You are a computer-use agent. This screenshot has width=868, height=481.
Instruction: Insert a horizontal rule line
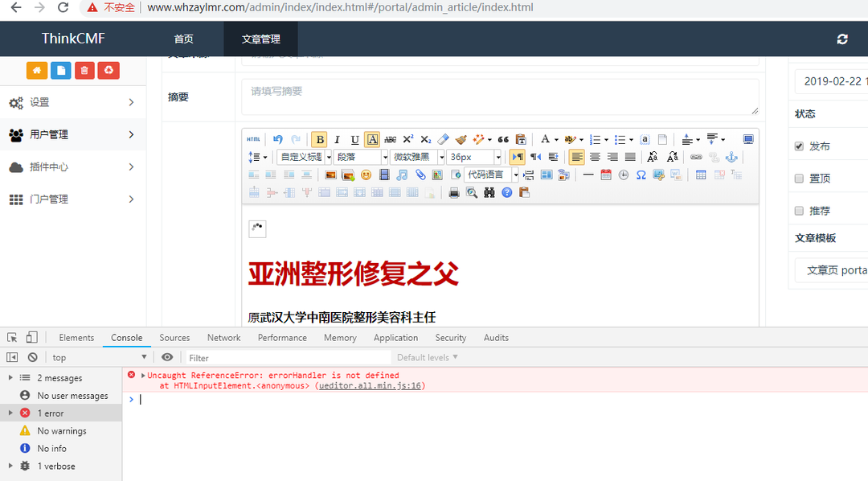point(588,175)
